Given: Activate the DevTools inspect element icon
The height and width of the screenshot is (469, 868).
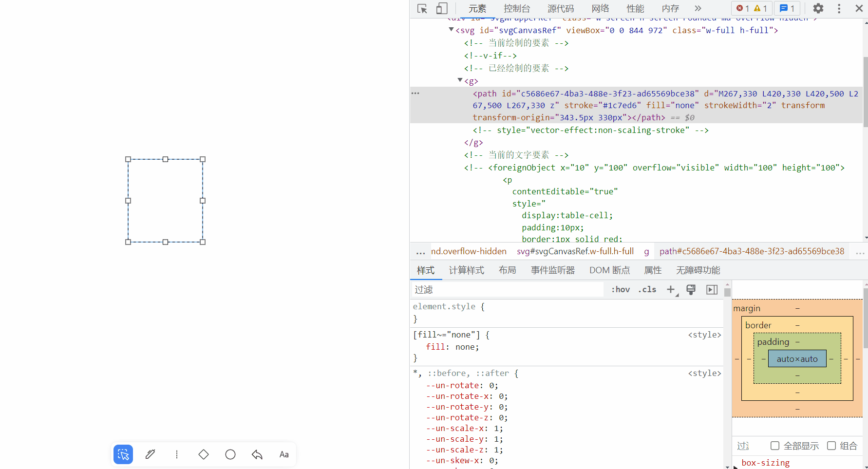Looking at the screenshot, I should pos(422,8).
